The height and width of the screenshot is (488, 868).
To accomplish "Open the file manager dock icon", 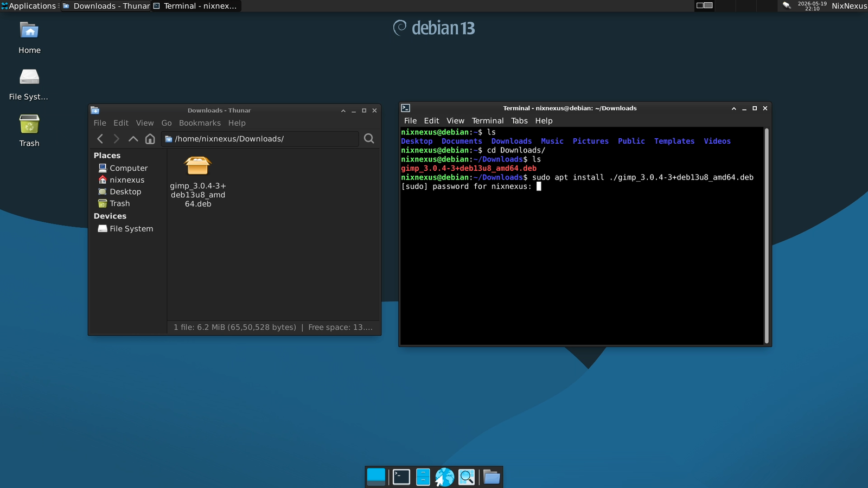I will point(423,477).
